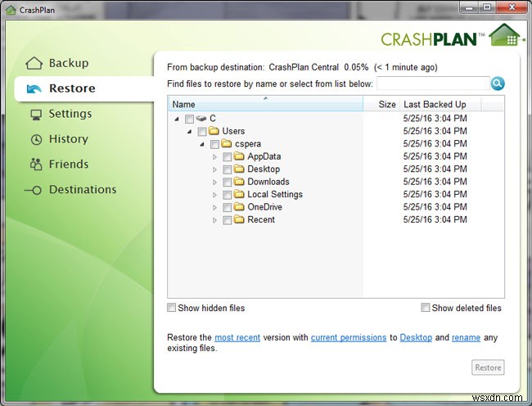Click the blue search magnifier button

tap(498, 83)
